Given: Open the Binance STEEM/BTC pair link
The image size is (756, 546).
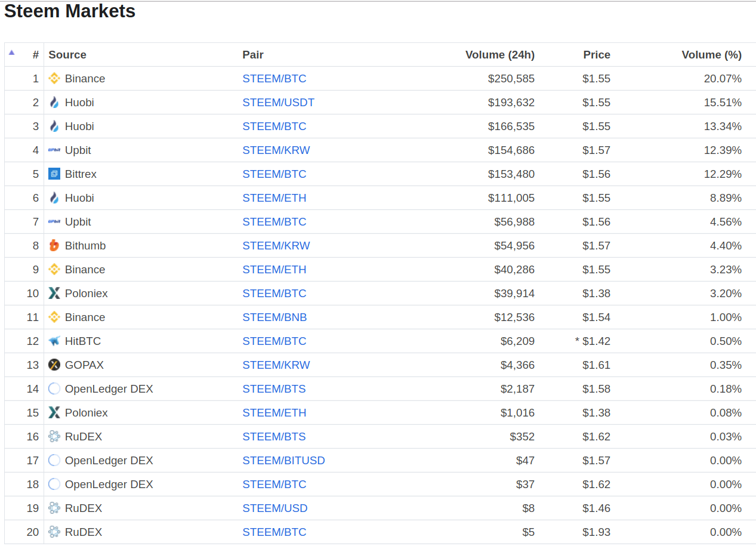Looking at the screenshot, I should coord(274,78).
